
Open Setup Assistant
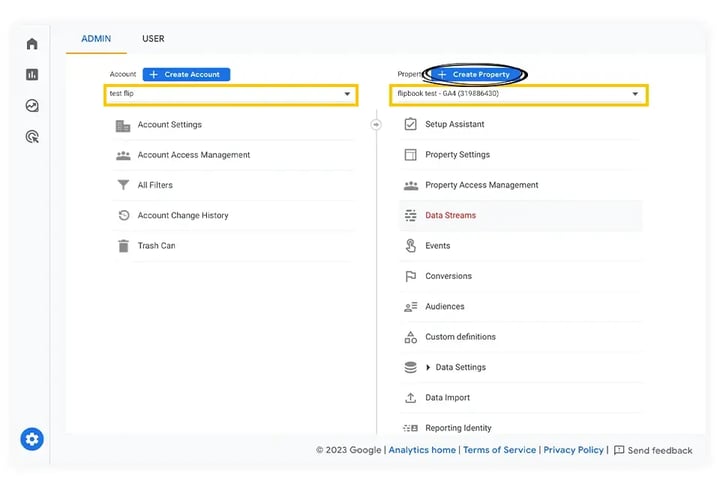455,124
